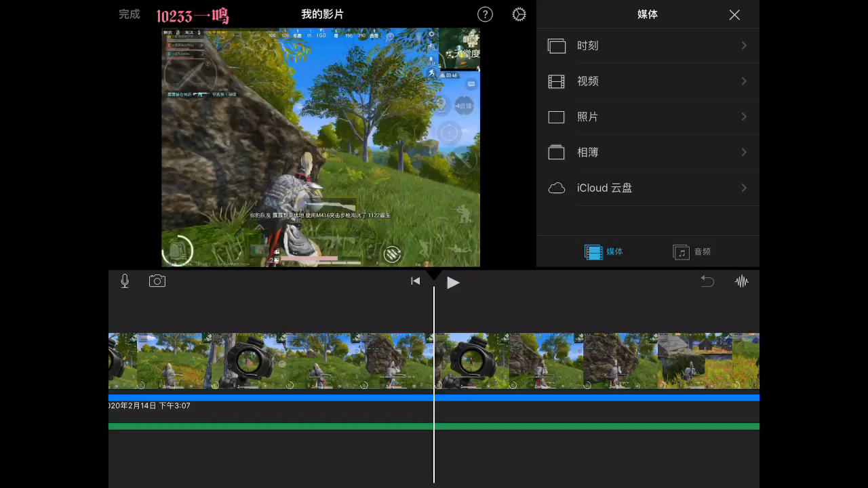The height and width of the screenshot is (488, 868).
Task: Tap the video preview viewer
Action: 321,147
